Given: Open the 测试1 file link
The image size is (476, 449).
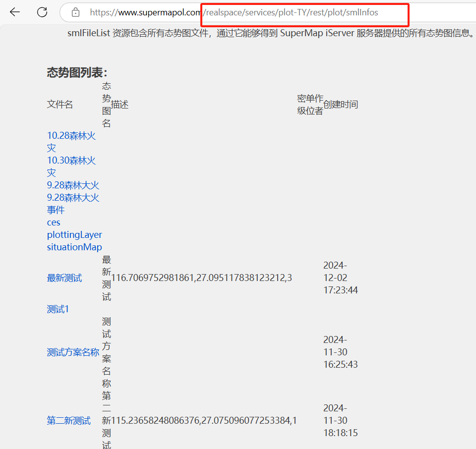Looking at the screenshot, I should [58, 309].
